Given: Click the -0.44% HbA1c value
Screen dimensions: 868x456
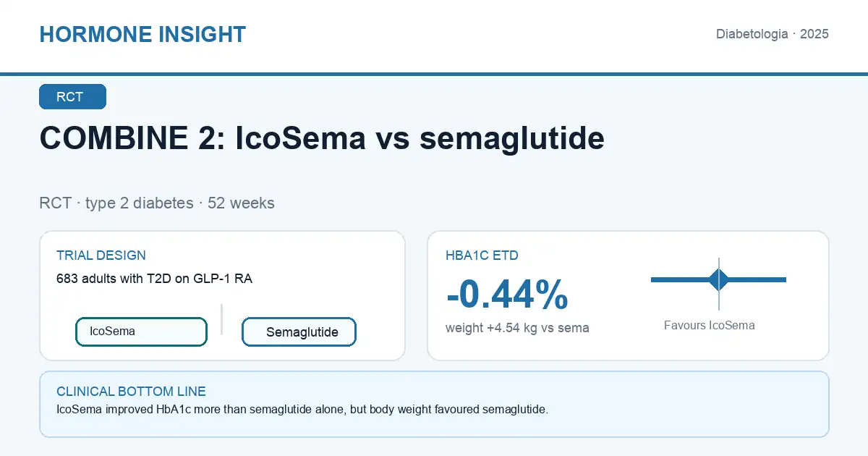Looking at the screenshot, I should pos(507,295).
